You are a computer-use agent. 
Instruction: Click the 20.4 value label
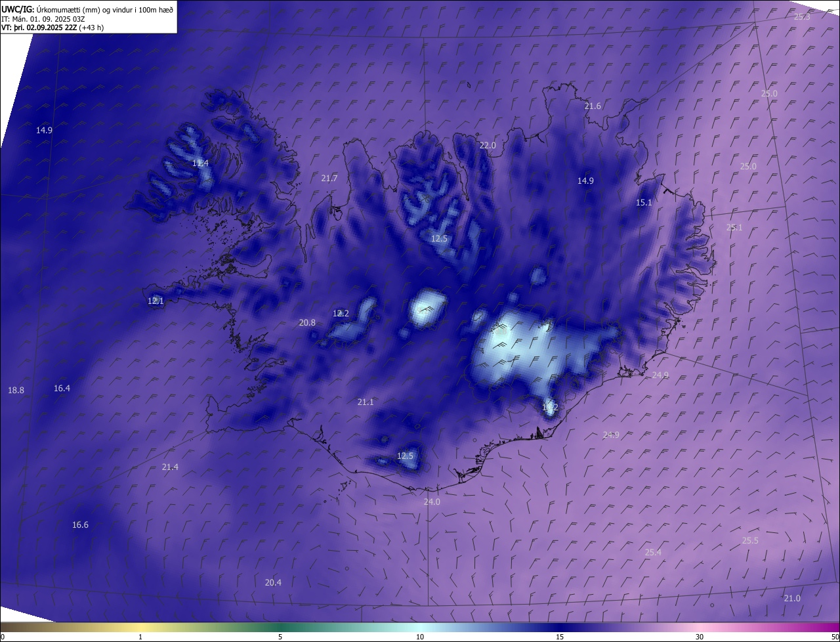point(273,582)
